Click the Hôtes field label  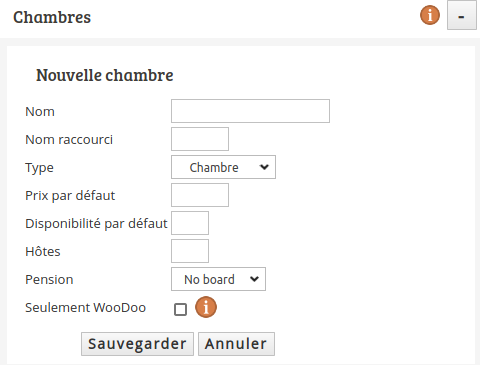[x=43, y=251]
